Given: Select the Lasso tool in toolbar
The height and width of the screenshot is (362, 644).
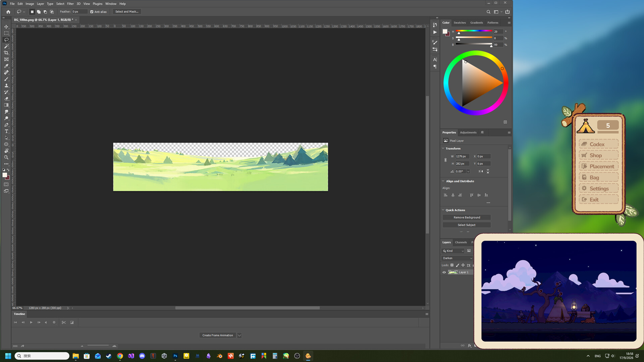Looking at the screenshot, I should 6,40.
